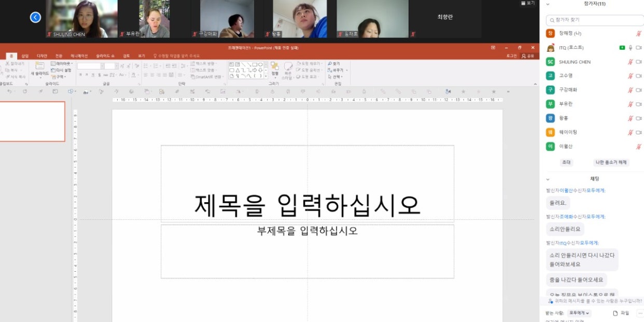Click the 이월산 participant avatar
The height and width of the screenshot is (322, 644).
[550, 146]
